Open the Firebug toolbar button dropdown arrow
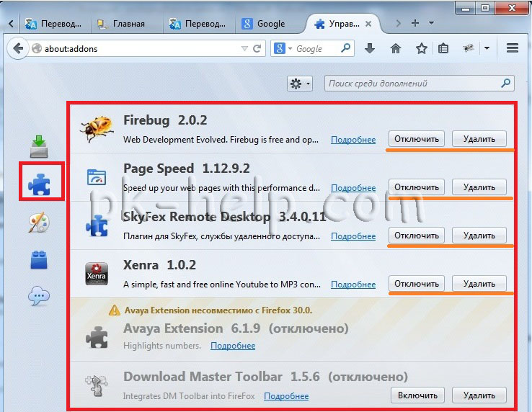 click(x=487, y=48)
